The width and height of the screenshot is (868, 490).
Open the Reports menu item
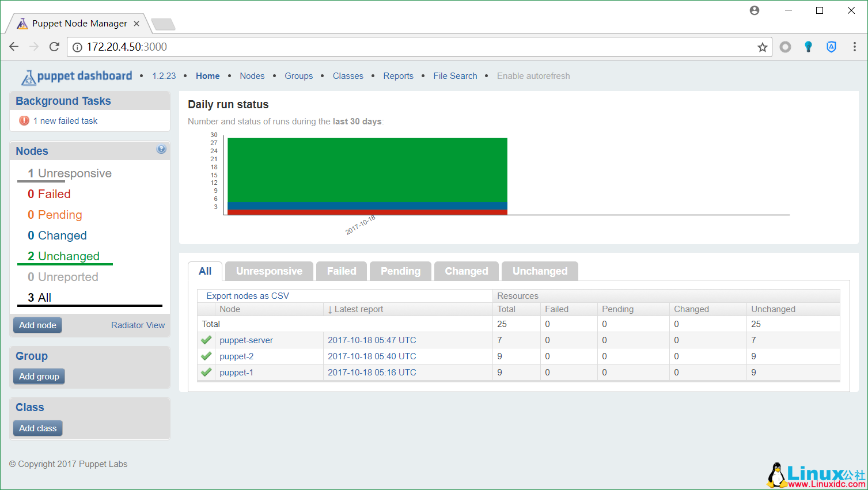(x=398, y=76)
